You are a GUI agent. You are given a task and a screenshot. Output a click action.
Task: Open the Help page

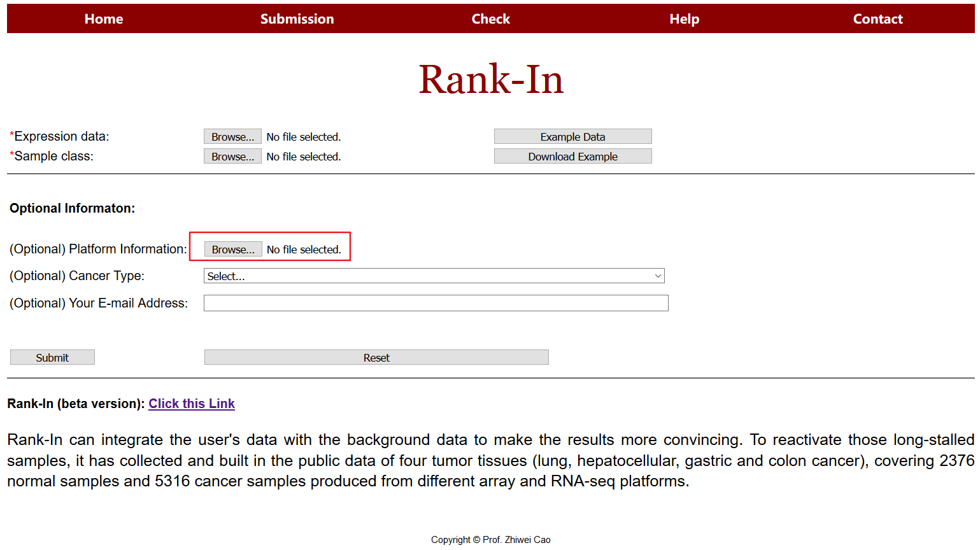(x=684, y=19)
